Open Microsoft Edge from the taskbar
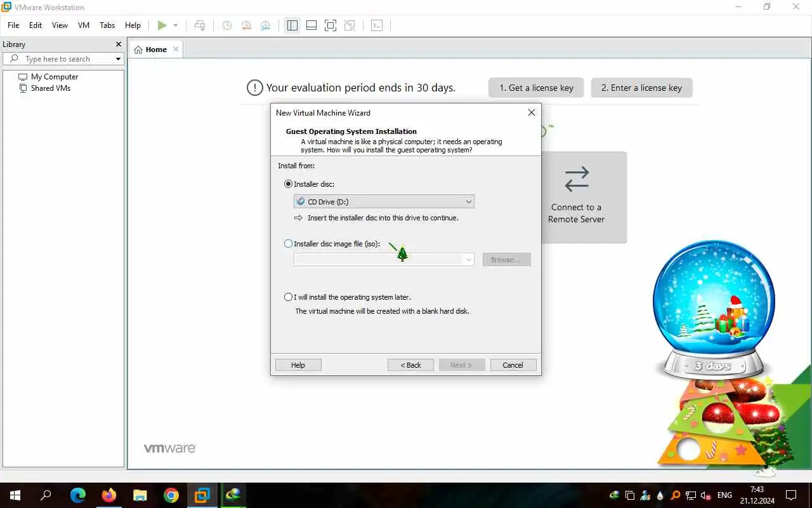812x508 pixels. tap(77, 495)
